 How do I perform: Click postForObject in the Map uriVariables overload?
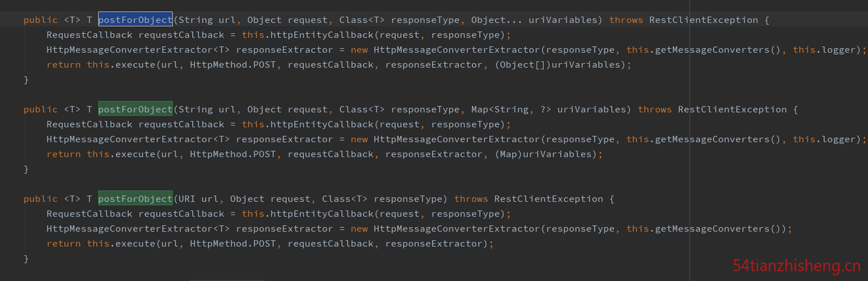136,110
